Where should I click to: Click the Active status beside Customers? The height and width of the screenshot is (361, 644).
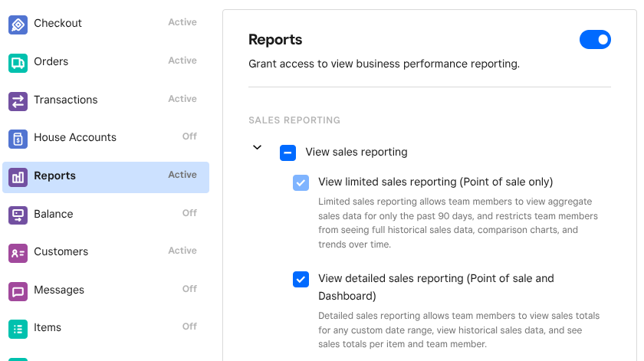(x=182, y=251)
